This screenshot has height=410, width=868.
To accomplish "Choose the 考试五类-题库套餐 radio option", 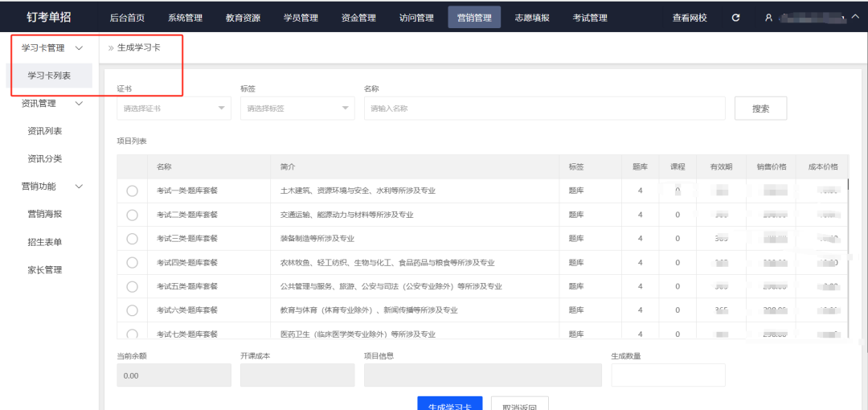I will tap(133, 286).
